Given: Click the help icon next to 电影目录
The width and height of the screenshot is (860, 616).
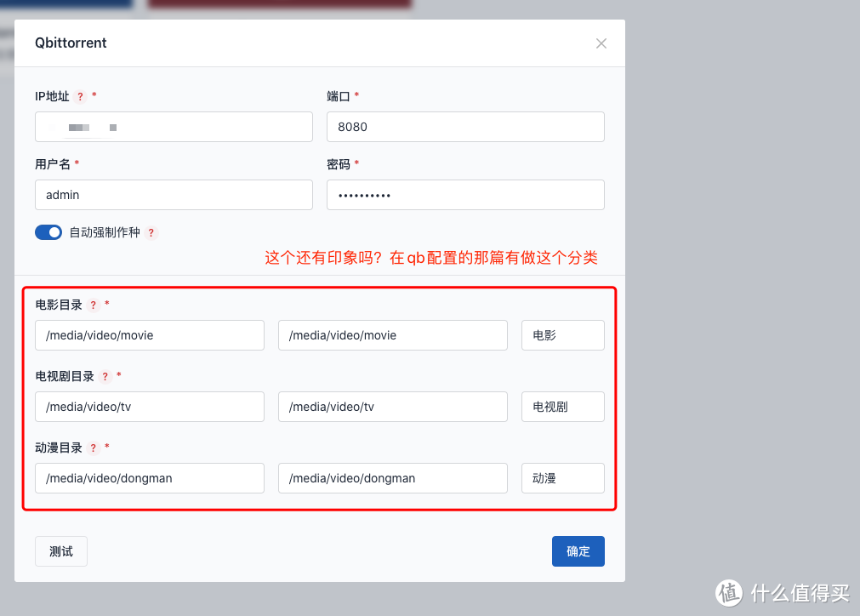Looking at the screenshot, I should point(94,305).
